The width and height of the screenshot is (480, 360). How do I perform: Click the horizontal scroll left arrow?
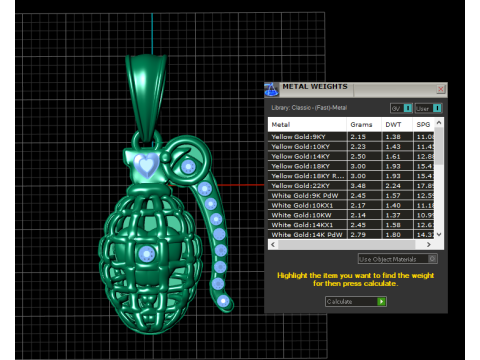coord(273,245)
